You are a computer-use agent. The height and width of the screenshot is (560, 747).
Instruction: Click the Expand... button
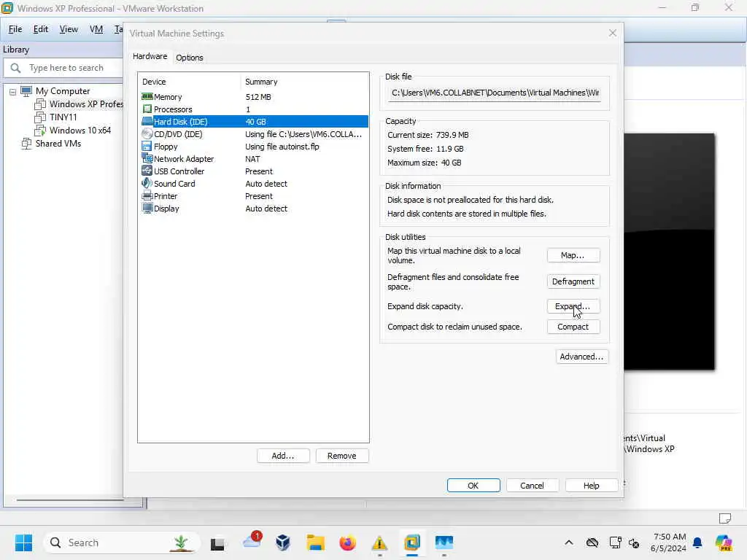(x=573, y=306)
